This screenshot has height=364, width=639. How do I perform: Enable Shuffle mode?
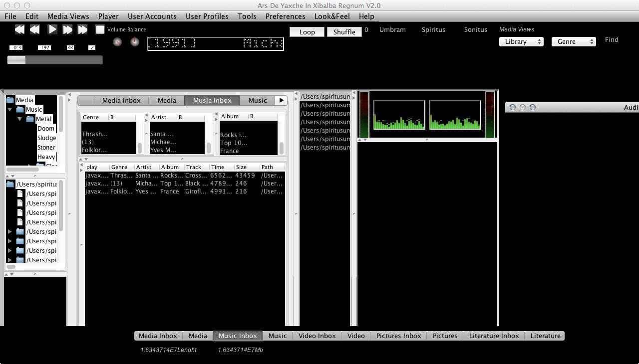(344, 31)
